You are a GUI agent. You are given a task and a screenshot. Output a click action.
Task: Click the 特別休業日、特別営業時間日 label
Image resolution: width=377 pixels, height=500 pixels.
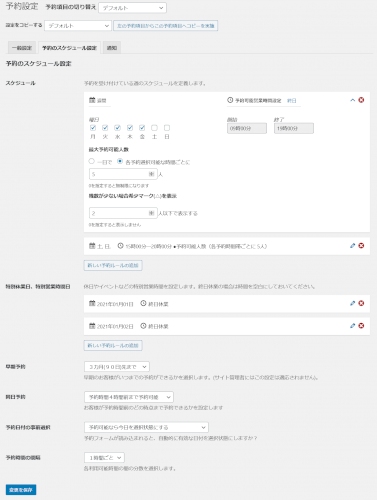(x=38, y=286)
